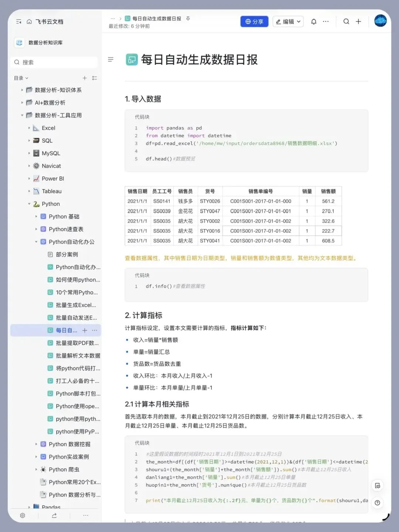Open the 编辑 mode dropdown
The height and width of the screenshot is (532, 399).
click(x=288, y=22)
